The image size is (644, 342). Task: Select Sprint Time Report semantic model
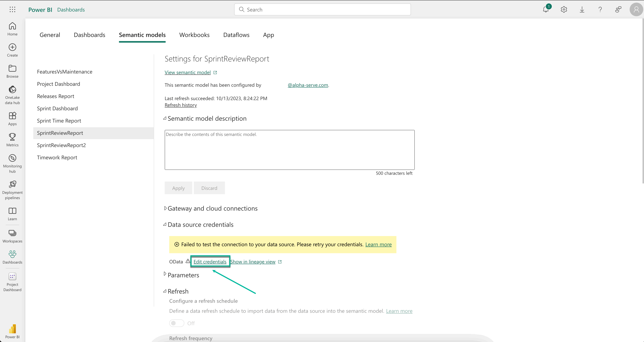(x=59, y=121)
